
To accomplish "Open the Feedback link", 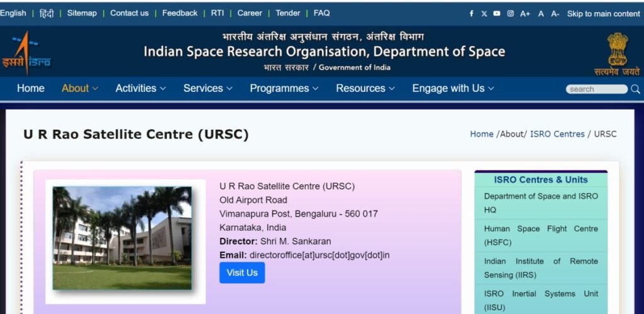I will coord(180,13).
